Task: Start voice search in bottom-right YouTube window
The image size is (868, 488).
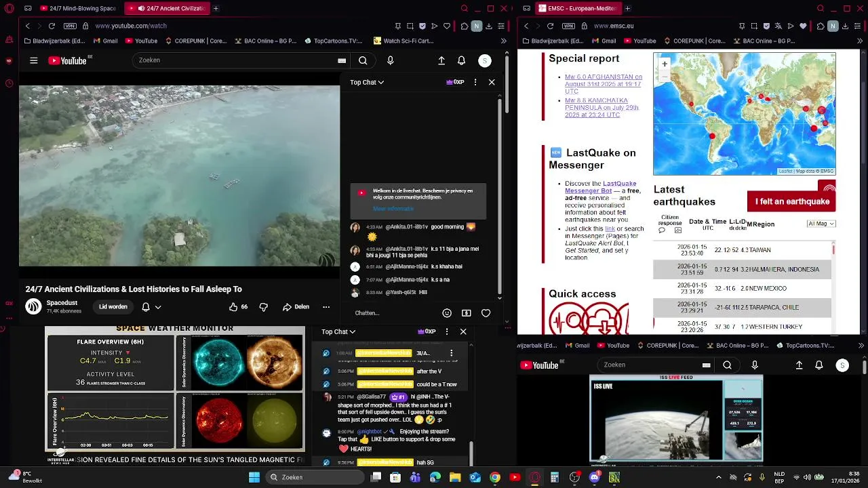Action: point(755,365)
